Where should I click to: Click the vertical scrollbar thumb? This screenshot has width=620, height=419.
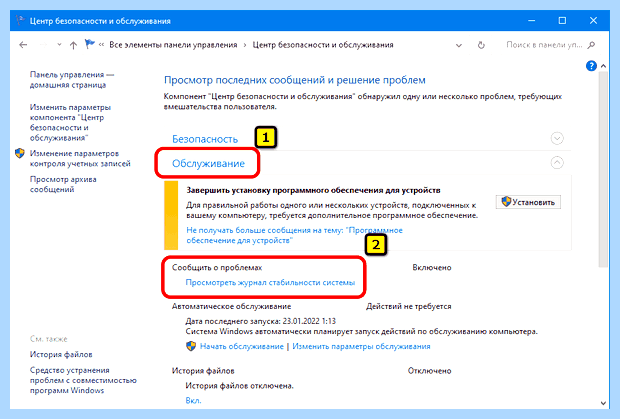point(603,170)
